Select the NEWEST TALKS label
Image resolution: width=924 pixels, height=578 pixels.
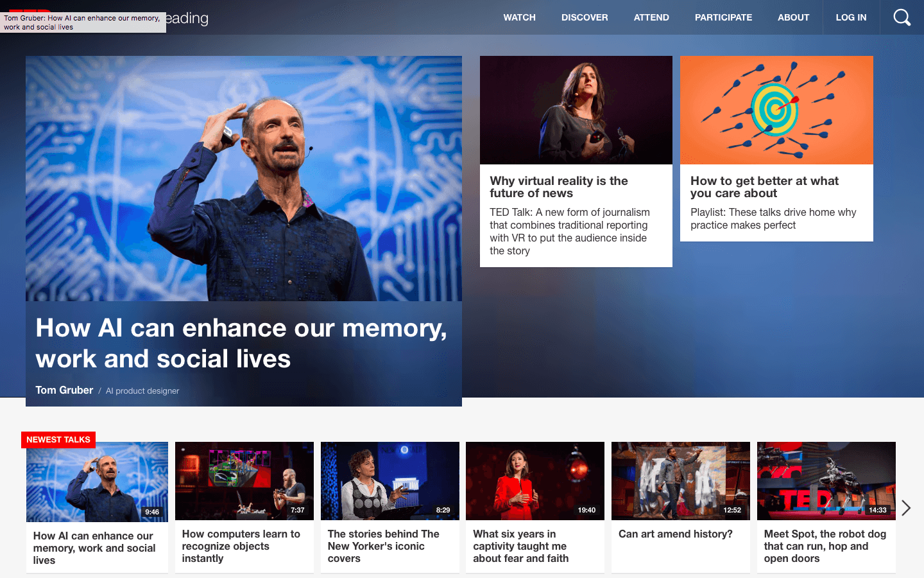(58, 439)
